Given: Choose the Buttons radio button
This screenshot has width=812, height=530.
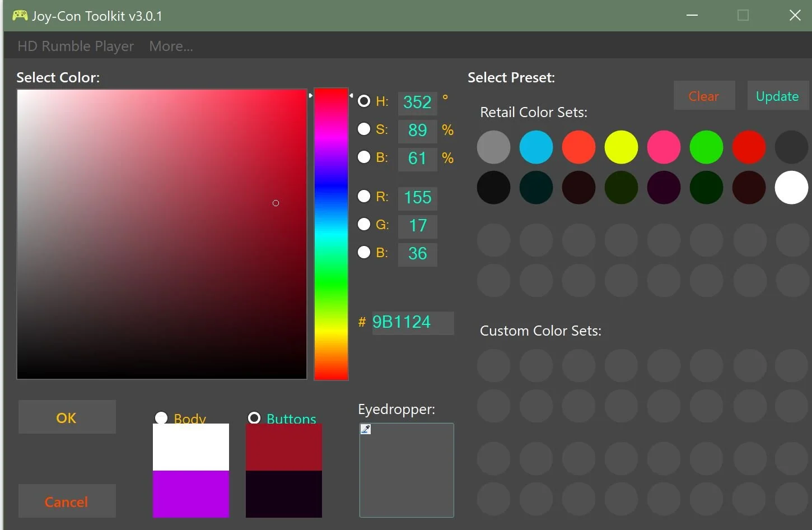Looking at the screenshot, I should pyautogui.click(x=254, y=418).
